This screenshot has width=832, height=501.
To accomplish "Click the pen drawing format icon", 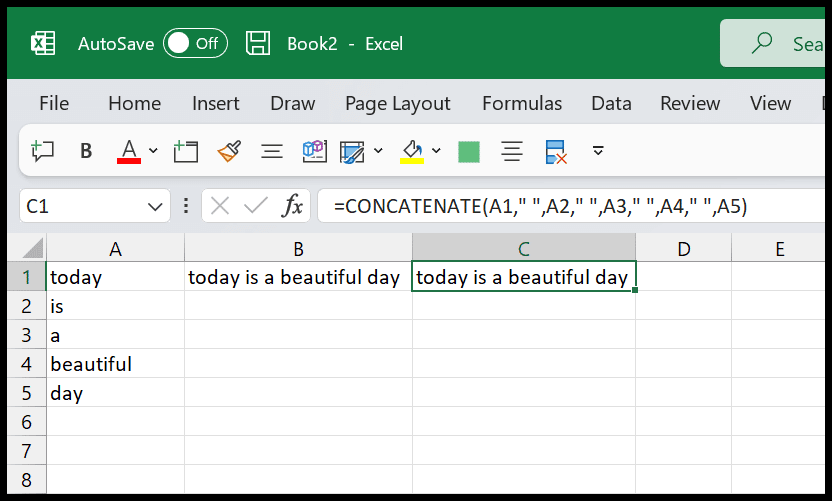I will pyautogui.click(x=352, y=152).
